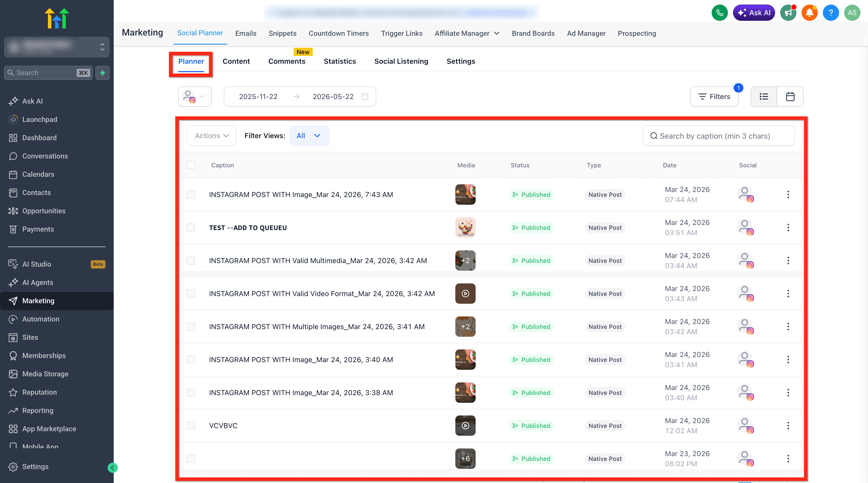This screenshot has height=483, width=868.
Task: Open the VCVBVC video thumbnail
Action: [x=465, y=426]
